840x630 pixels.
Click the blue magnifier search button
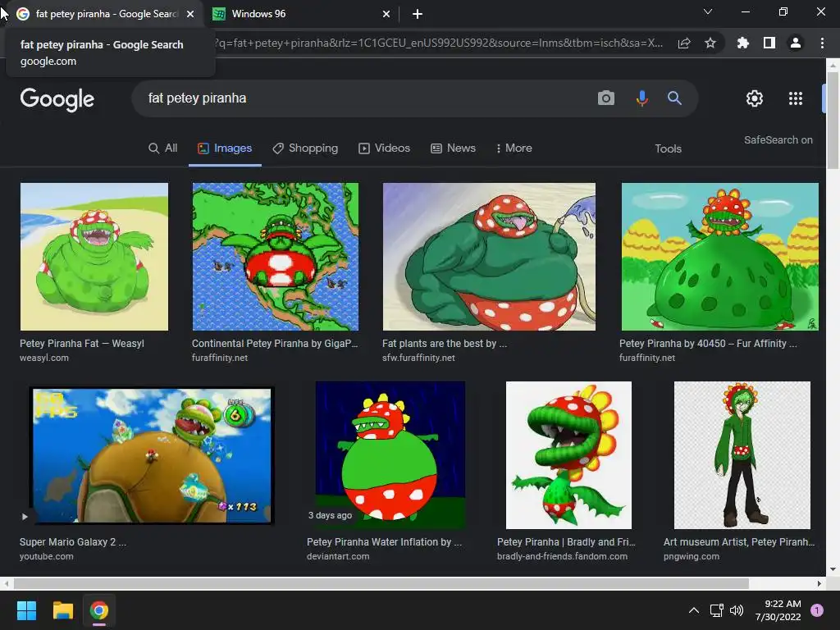(x=674, y=98)
